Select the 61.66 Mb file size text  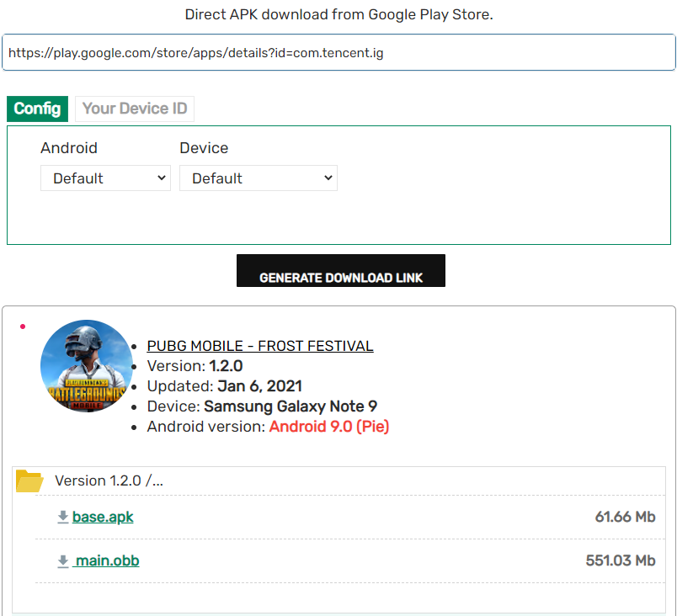click(625, 517)
